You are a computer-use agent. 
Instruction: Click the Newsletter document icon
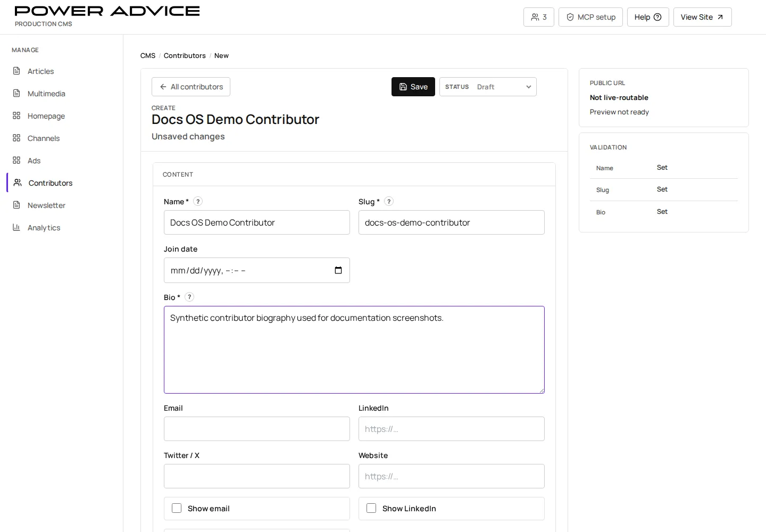[x=16, y=205]
